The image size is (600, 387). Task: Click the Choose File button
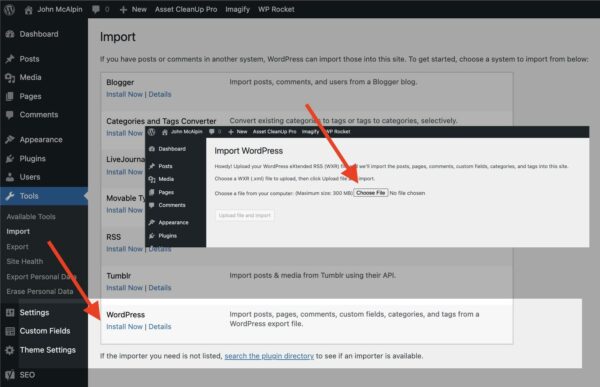(370, 193)
